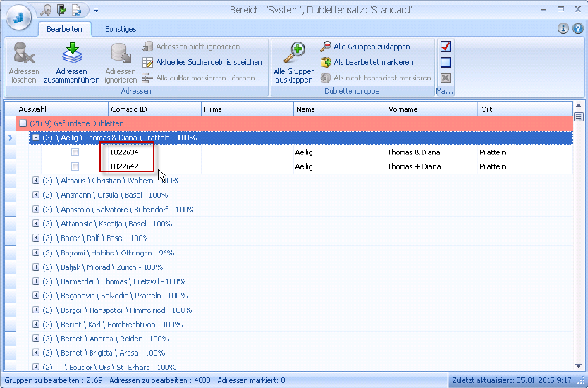Screen dimensions: 588x388
Task: Select the Bearbeiten ribbon tab
Action: (x=64, y=29)
